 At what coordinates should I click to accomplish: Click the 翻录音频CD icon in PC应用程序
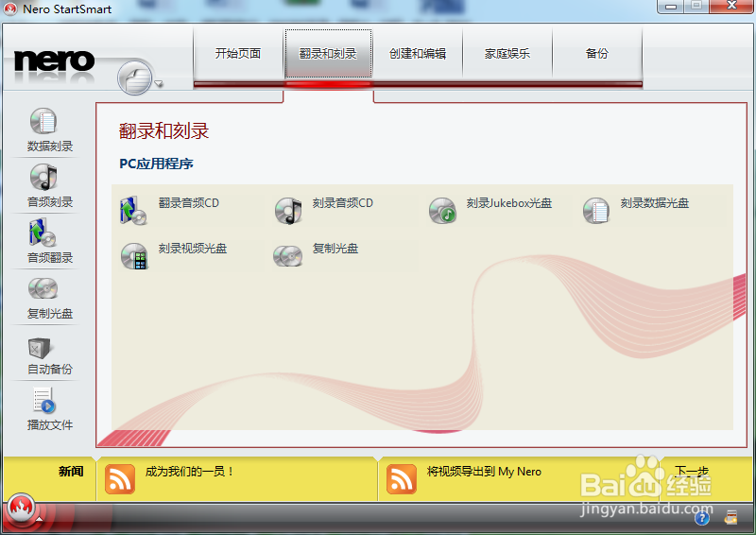point(133,211)
